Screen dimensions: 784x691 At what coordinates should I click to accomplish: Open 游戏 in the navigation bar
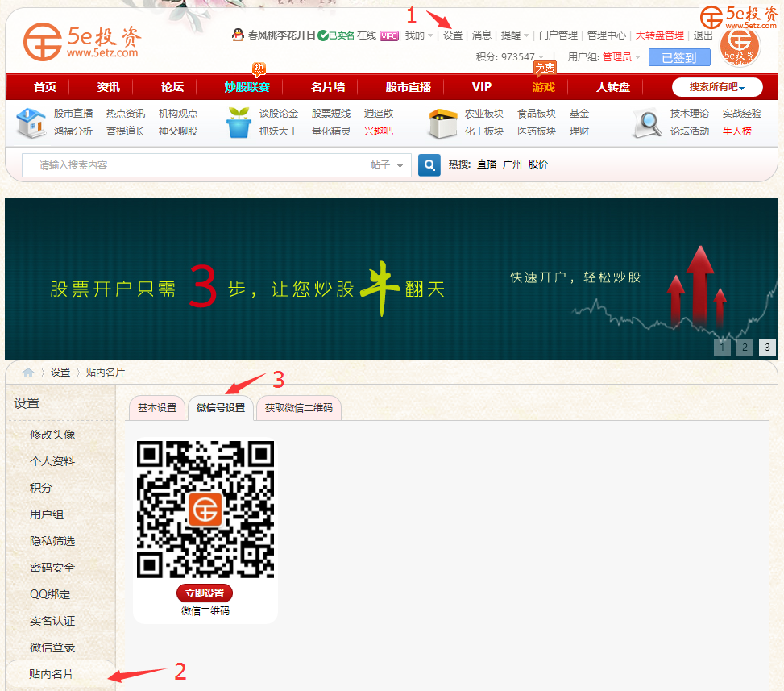point(544,87)
